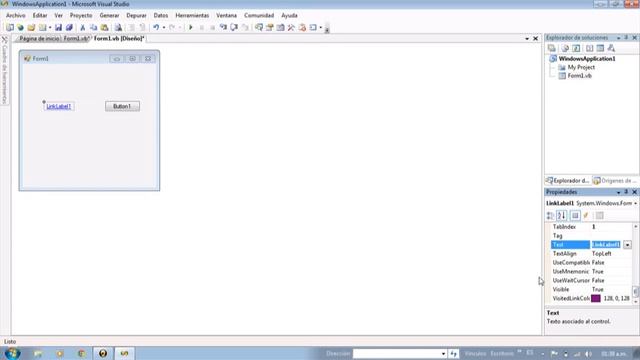Start debugging with the green play icon
The width and height of the screenshot is (640, 360).
click(x=191, y=27)
